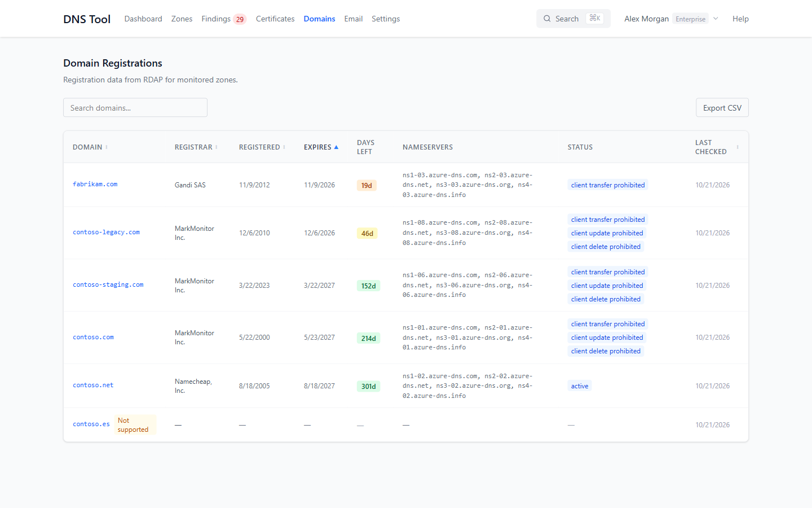Image resolution: width=812 pixels, height=508 pixels.
Task: Click the 46d days-left badge
Action: point(367,233)
